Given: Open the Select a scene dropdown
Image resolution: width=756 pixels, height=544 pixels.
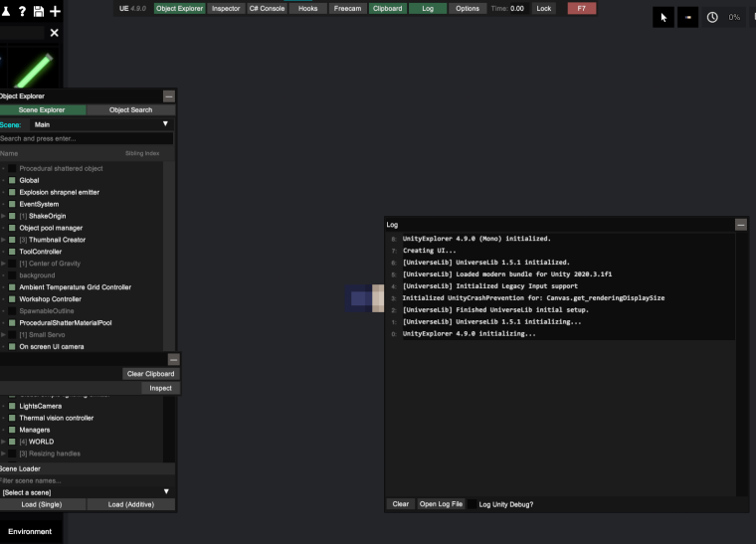Looking at the screenshot, I should [87, 492].
